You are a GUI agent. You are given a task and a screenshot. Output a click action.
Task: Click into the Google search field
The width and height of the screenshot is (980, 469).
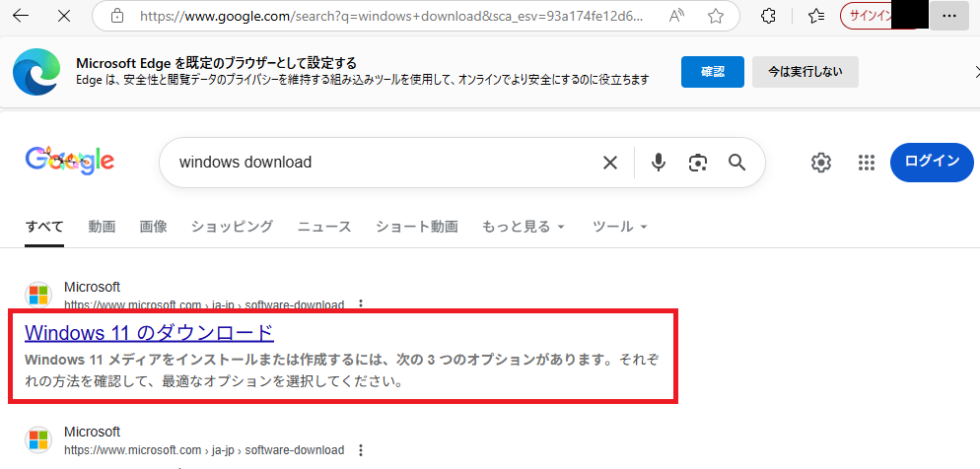385,163
